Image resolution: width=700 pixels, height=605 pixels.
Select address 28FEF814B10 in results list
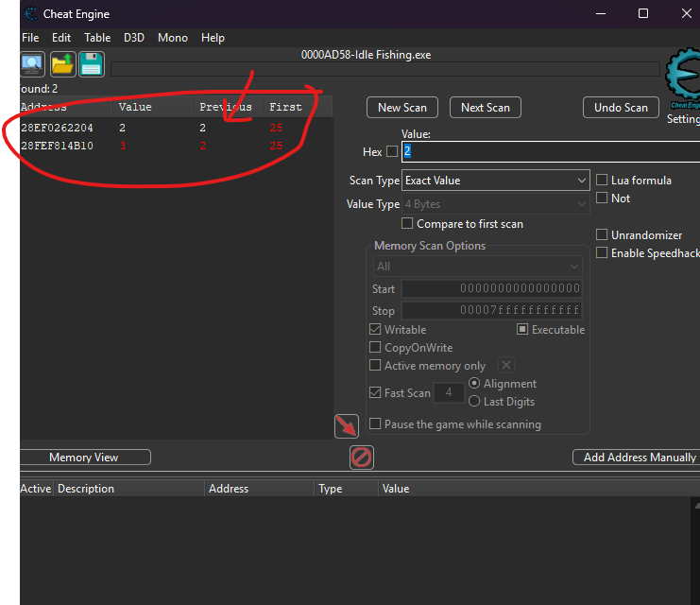(57, 146)
